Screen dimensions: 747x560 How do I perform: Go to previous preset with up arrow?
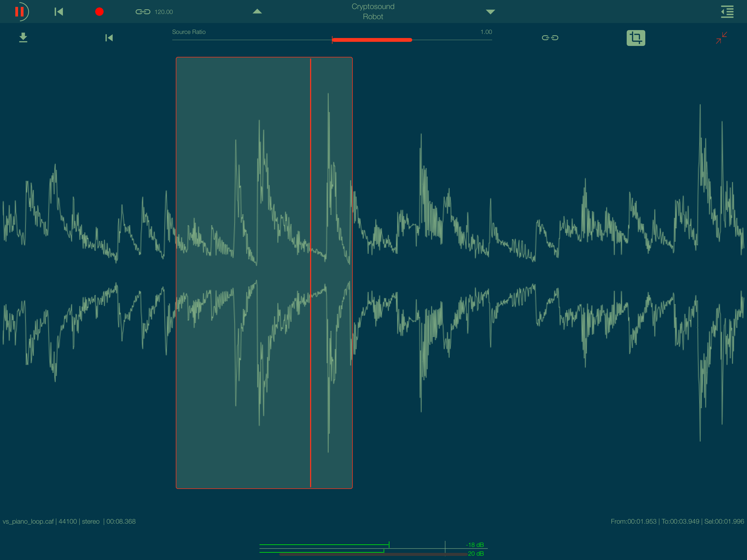point(257,11)
